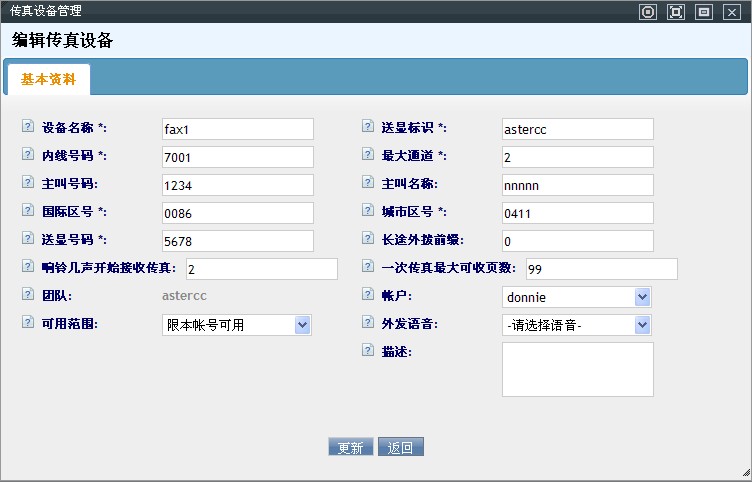Click help icon beside 内线号码 label
This screenshot has width=752, height=482.
click(27, 156)
